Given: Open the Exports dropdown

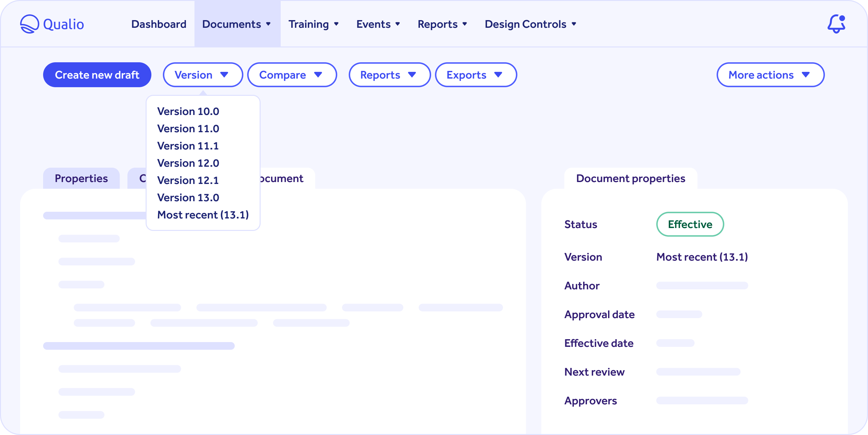Looking at the screenshot, I should [x=476, y=75].
